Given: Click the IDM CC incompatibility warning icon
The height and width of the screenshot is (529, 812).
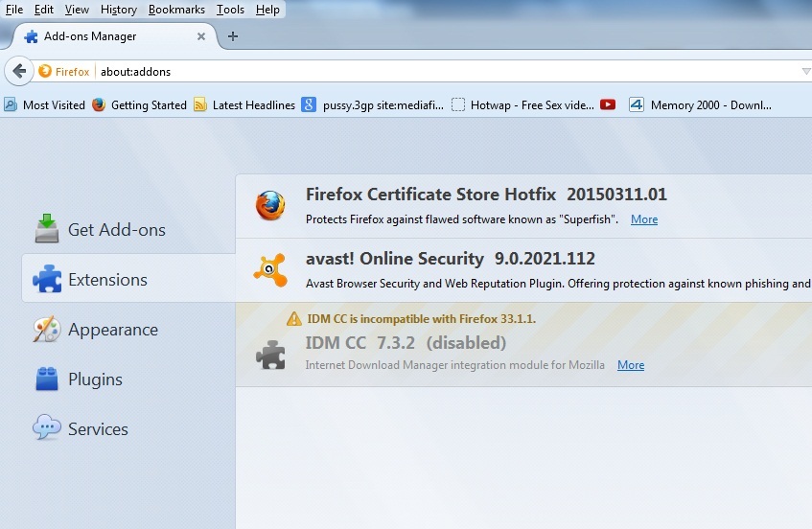Looking at the screenshot, I should coord(294,319).
